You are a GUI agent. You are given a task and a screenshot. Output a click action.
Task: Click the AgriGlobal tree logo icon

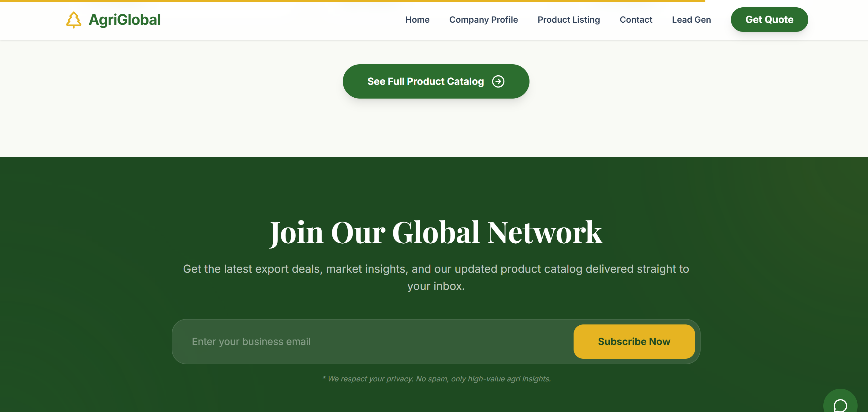pyautogui.click(x=73, y=20)
